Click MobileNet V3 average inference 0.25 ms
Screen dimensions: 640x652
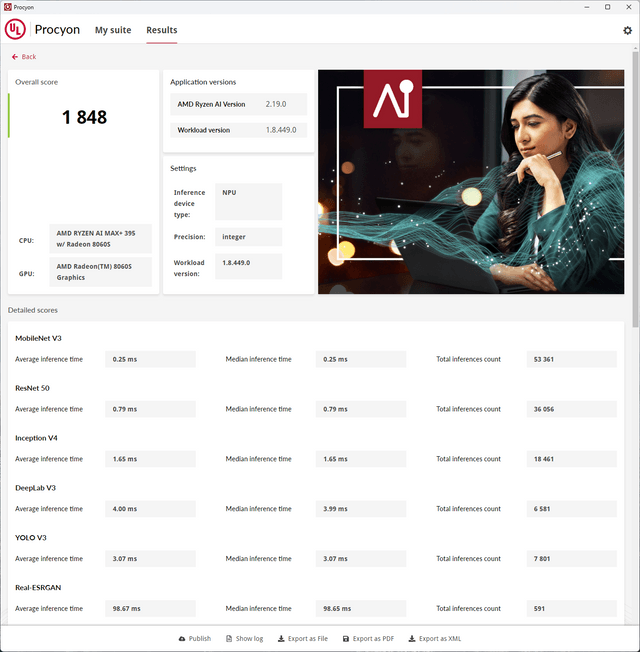tap(150, 359)
